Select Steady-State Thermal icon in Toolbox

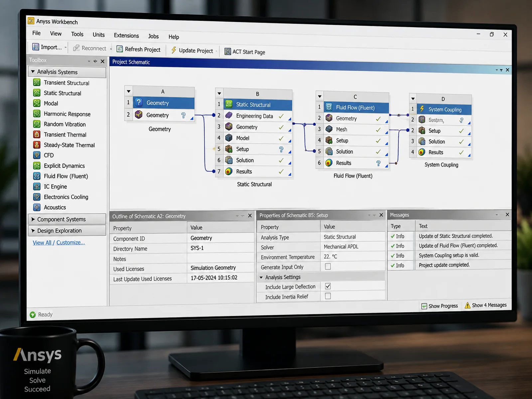(37, 145)
